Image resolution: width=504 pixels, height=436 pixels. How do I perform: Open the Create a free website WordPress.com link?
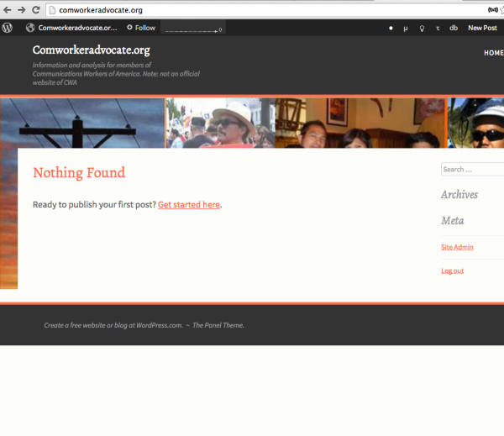click(113, 325)
